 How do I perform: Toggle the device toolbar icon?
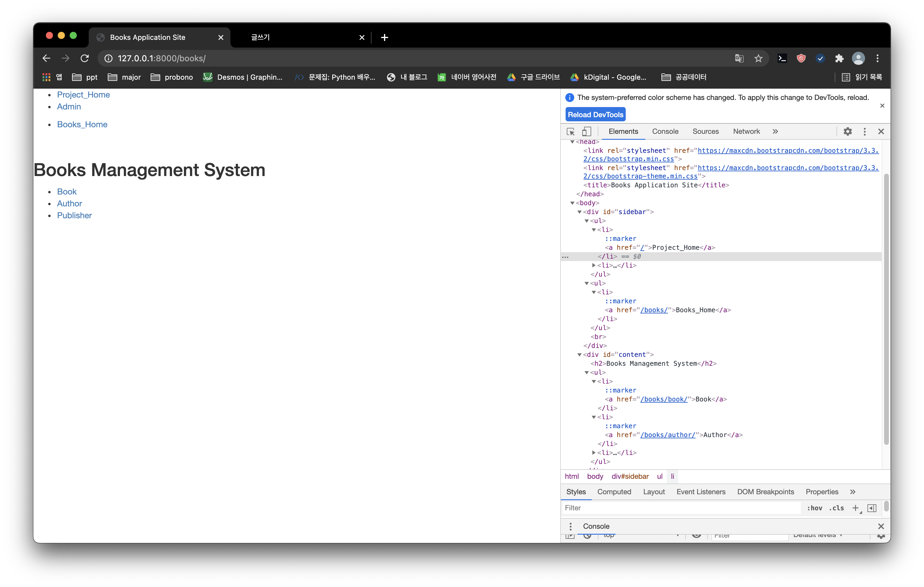pyautogui.click(x=586, y=131)
